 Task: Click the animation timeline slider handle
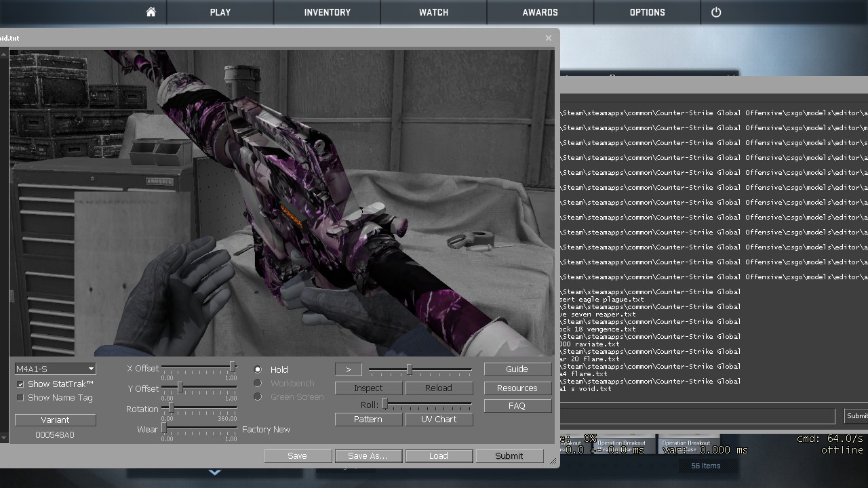[x=409, y=369]
